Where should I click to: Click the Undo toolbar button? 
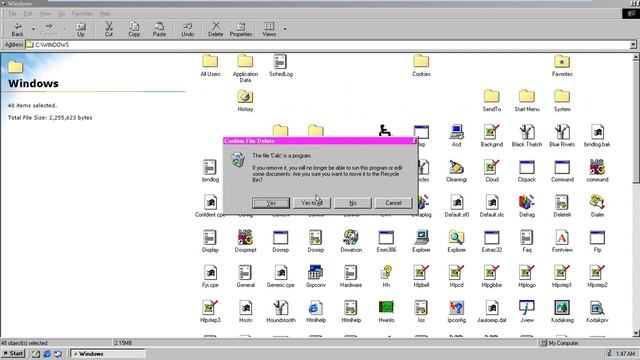188,29
